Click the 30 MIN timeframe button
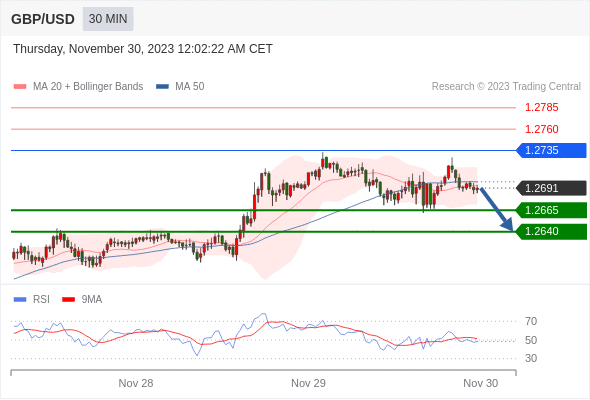Screen dimensions: 590x400 click(x=108, y=19)
